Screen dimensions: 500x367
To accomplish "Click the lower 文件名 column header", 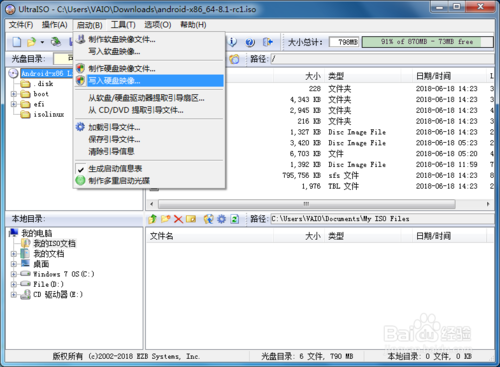I will coord(210,236).
